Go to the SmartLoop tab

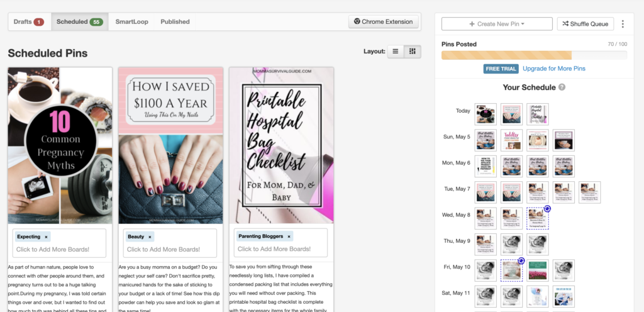[x=131, y=22]
